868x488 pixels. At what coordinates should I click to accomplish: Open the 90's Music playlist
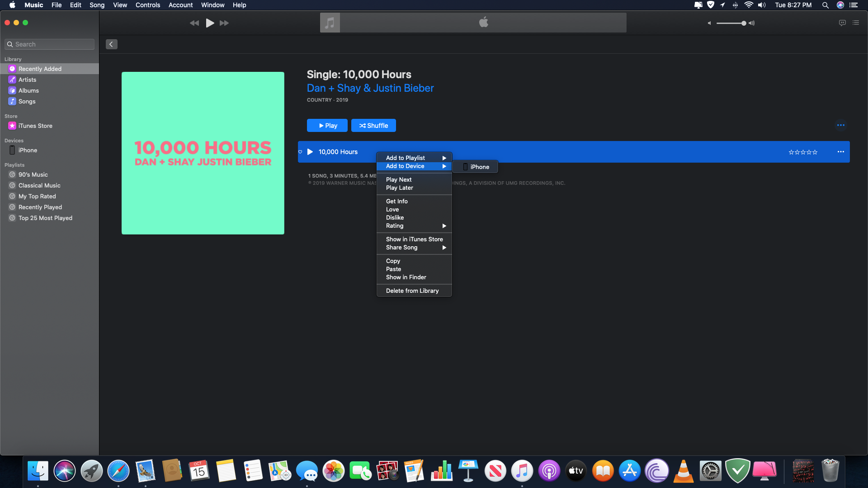pos(50,174)
